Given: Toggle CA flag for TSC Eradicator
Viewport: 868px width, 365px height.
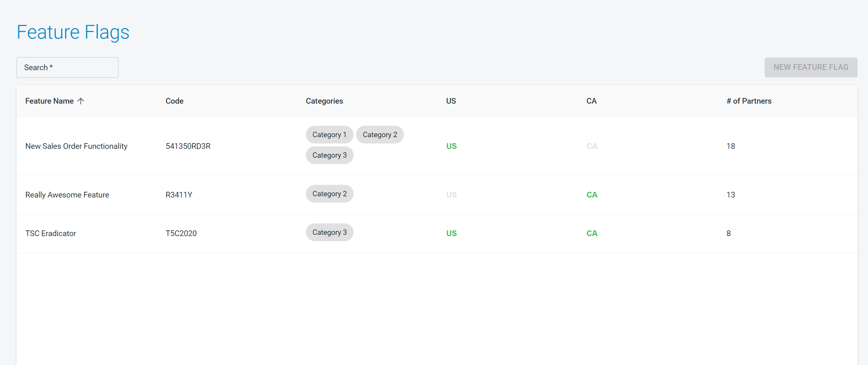Looking at the screenshot, I should [592, 233].
